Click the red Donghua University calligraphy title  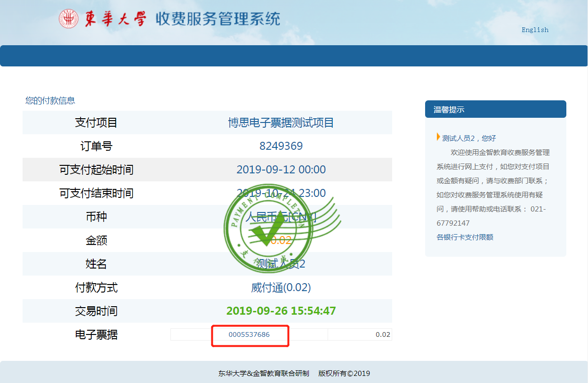coord(116,19)
